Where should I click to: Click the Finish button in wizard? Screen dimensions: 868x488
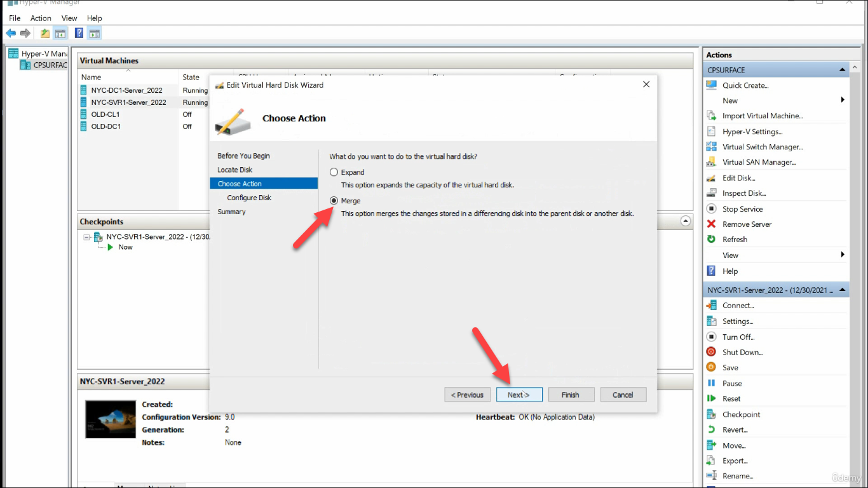pos(571,395)
